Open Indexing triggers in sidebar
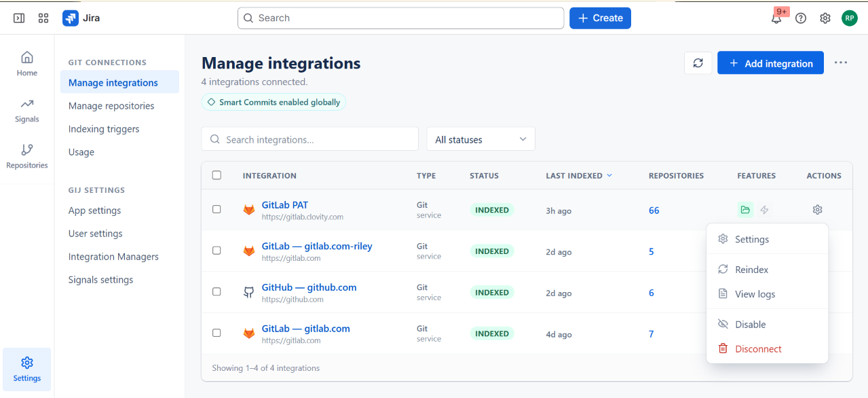This screenshot has height=398, width=868. [104, 129]
